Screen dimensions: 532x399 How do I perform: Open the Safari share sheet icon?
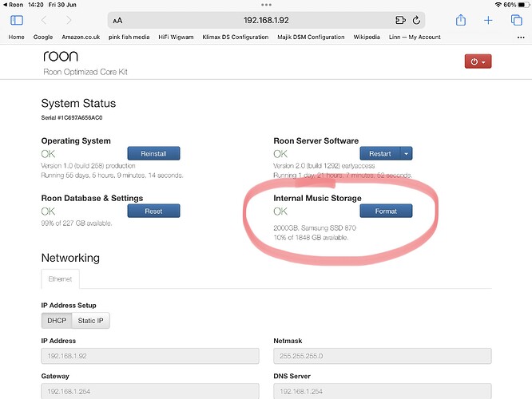tap(461, 20)
